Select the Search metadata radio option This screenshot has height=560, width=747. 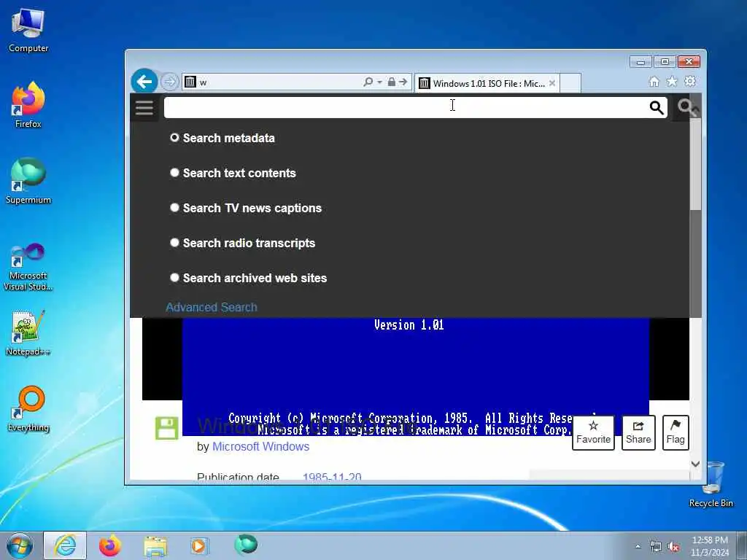pos(175,138)
